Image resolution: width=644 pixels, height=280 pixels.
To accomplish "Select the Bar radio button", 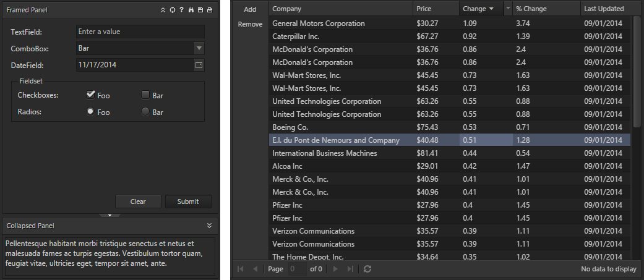I will point(145,111).
